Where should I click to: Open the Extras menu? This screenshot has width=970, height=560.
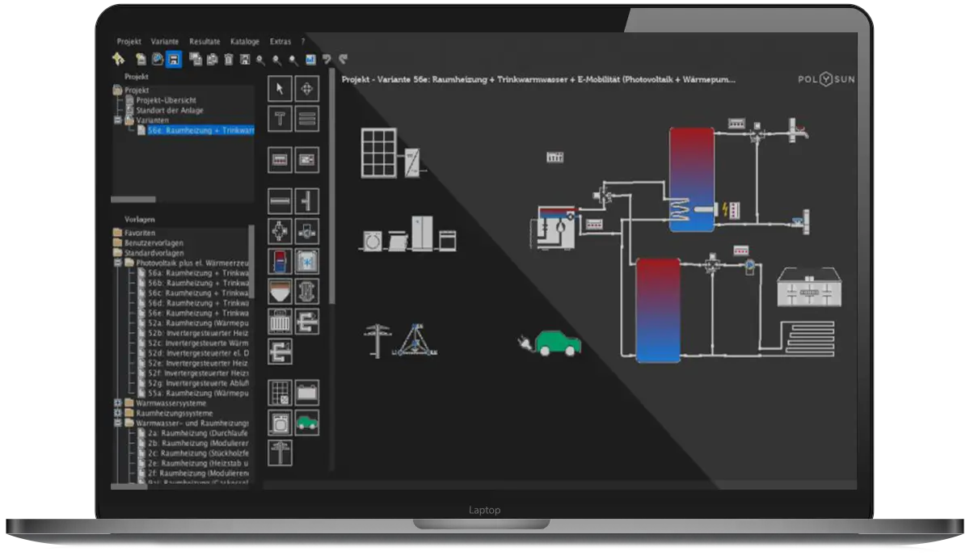pos(280,41)
